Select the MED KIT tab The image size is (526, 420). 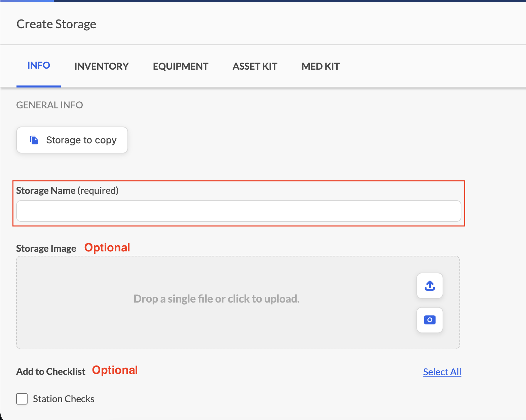point(321,66)
